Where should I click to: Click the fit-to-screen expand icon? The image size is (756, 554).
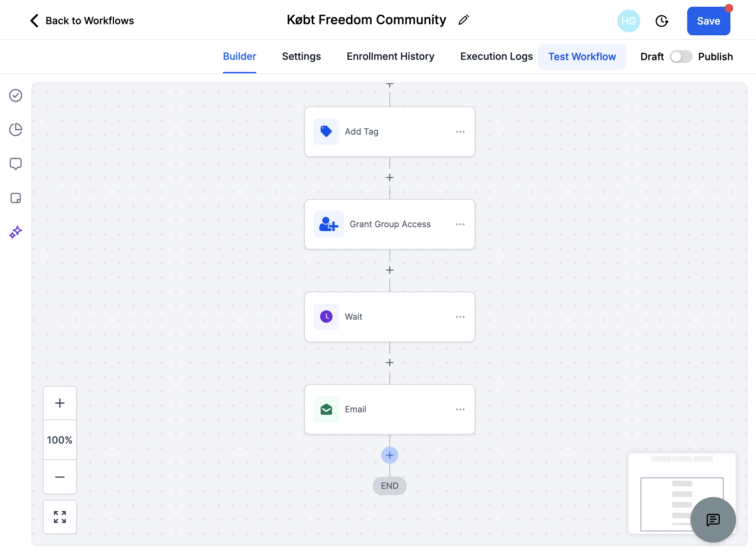click(x=60, y=517)
